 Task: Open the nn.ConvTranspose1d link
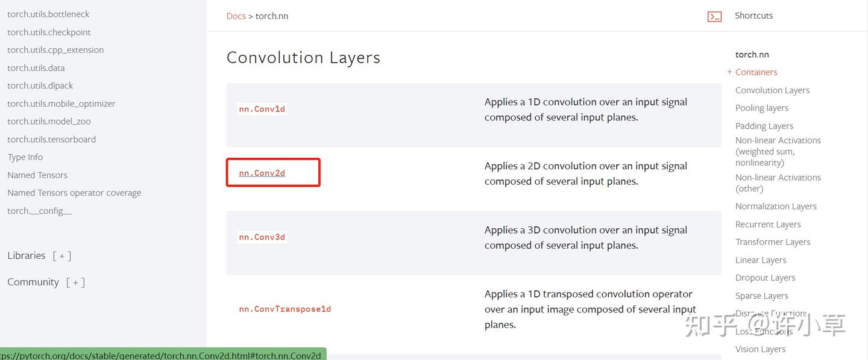click(x=285, y=309)
